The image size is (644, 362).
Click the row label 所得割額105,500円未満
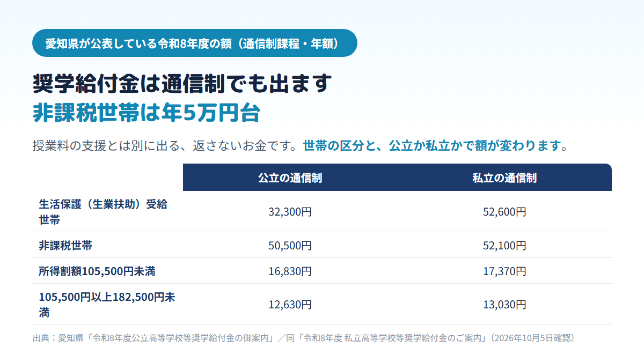97,271
